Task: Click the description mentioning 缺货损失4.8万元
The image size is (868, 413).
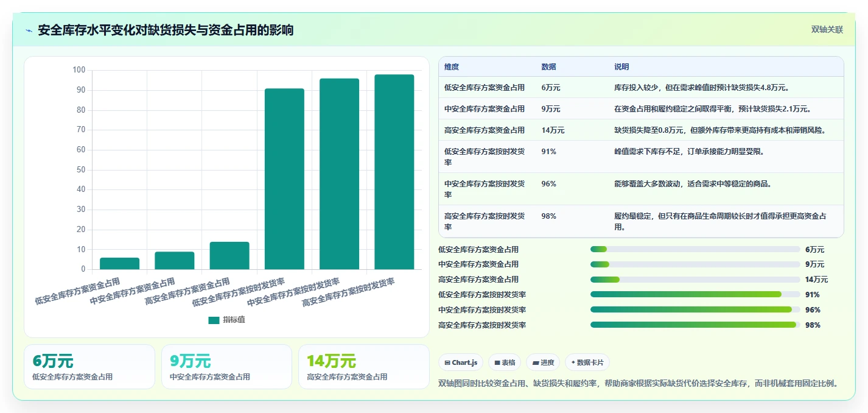Action: 702,87
